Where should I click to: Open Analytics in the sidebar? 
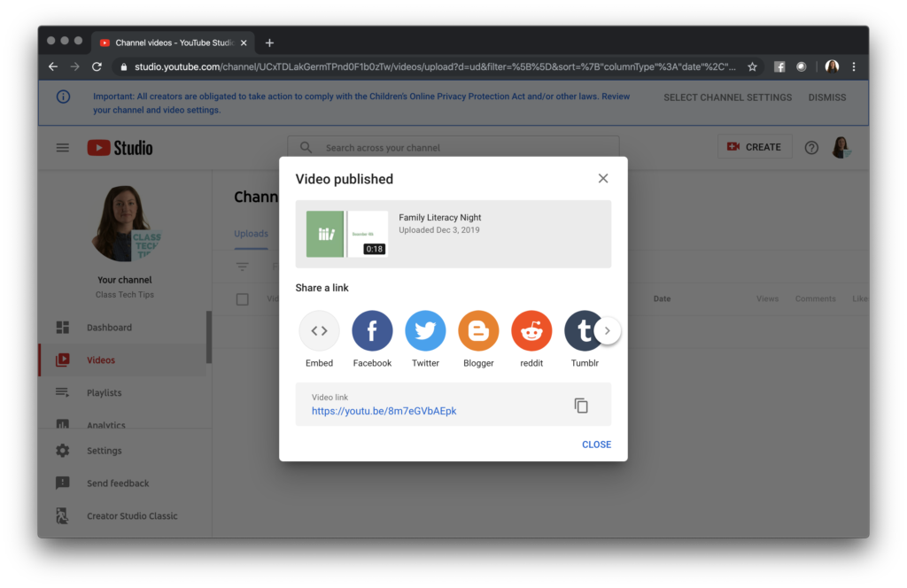pyautogui.click(x=122, y=422)
